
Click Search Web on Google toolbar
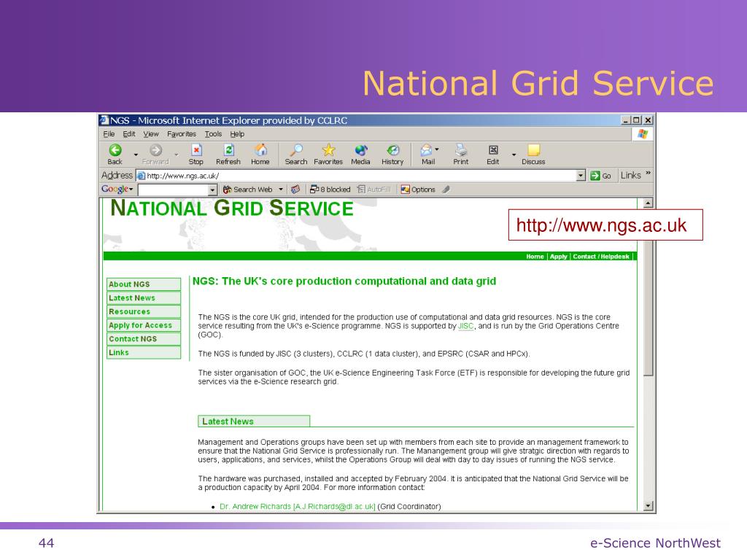[x=248, y=190]
